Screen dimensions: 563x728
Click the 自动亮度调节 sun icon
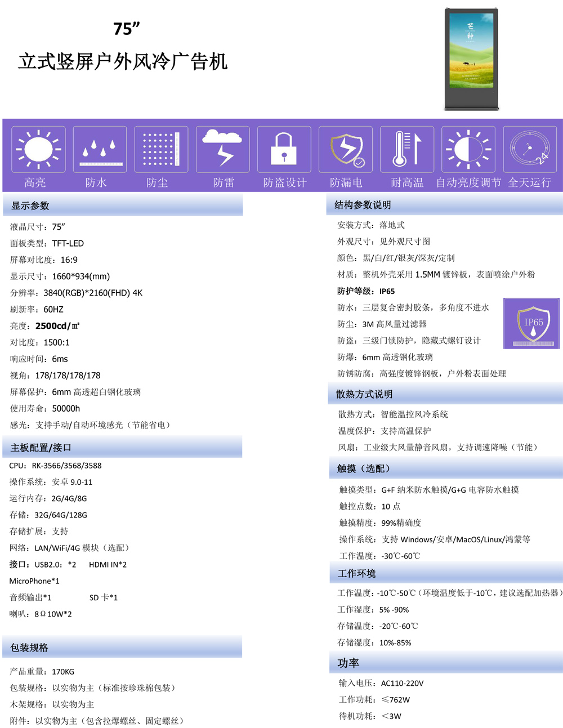[x=468, y=149]
